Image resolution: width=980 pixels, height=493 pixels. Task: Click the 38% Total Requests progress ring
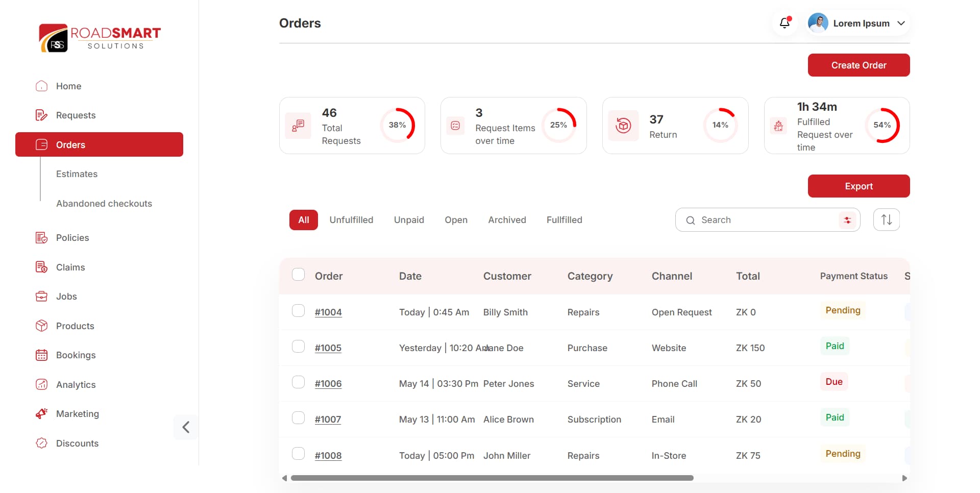(x=397, y=125)
